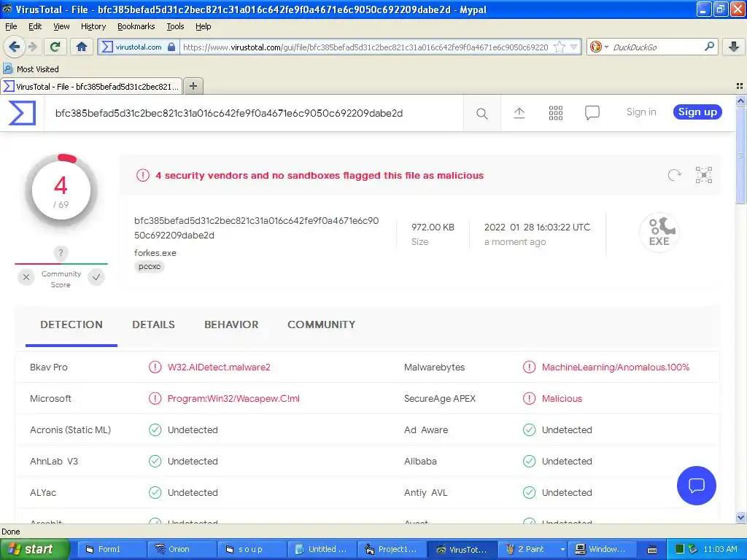Switch to the Form1 taskbar window
747x560 pixels.
click(x=112, y=549)
